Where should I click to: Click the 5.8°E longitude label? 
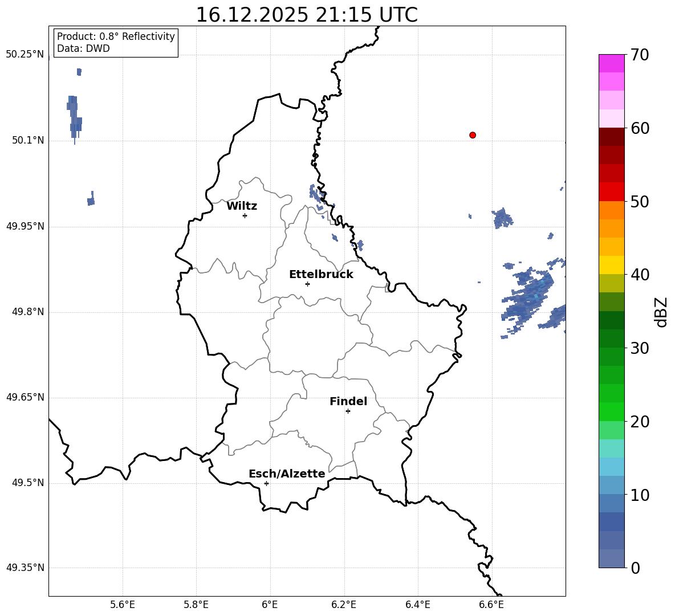click(196, 605)
